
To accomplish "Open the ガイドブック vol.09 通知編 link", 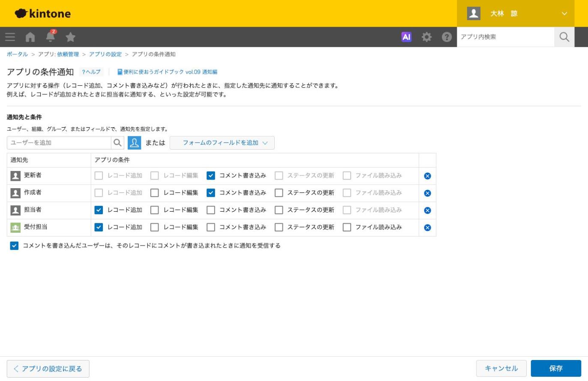I will coord(167,72).
